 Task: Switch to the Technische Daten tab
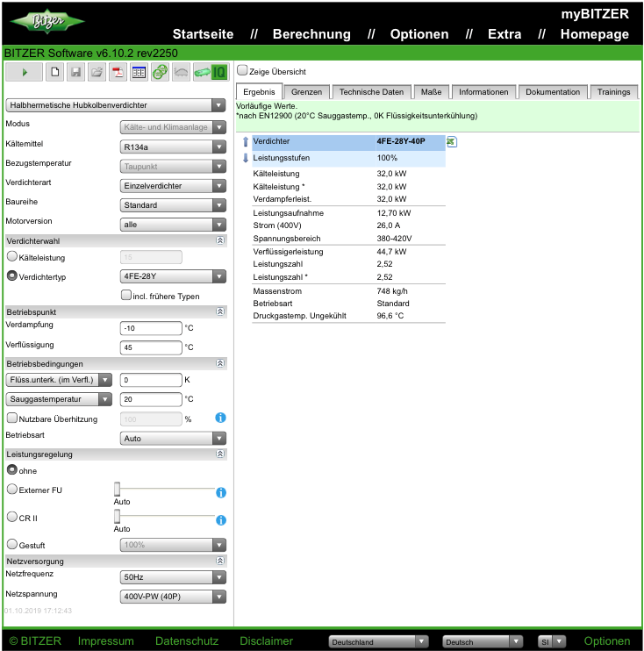pyautogui.click(x=371, y=92)
